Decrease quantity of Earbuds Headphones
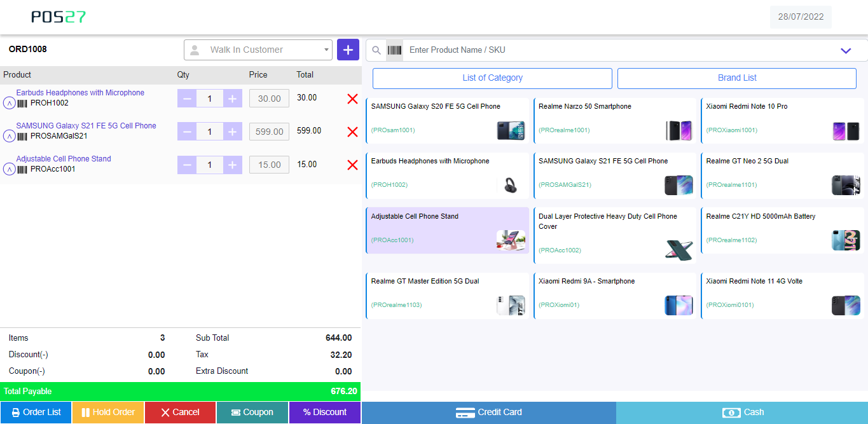Image resolution: width=868 pixels, height=424 pixels. 187,99
